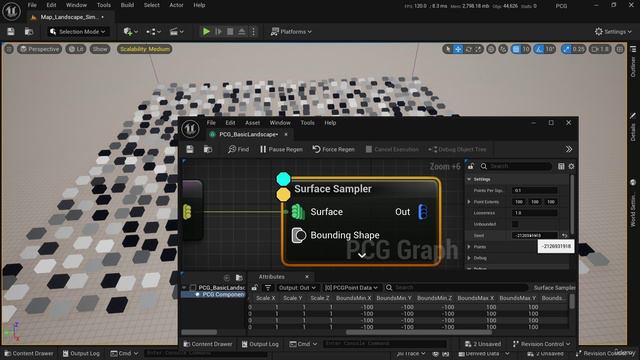This screenshot has width=640, height=360.
Task: Select the scale gizmo tool in viewport
Action: (x=478, y=49)
